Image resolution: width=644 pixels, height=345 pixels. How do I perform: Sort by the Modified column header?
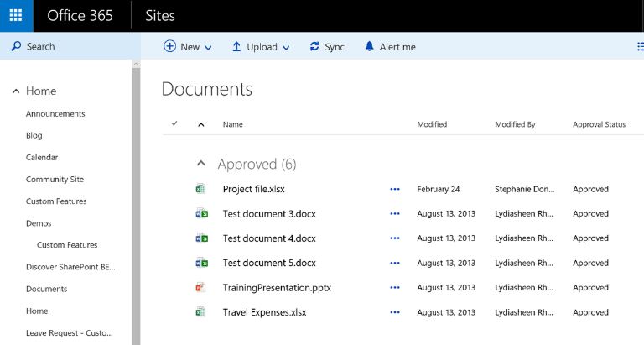[x=432, y=124]
